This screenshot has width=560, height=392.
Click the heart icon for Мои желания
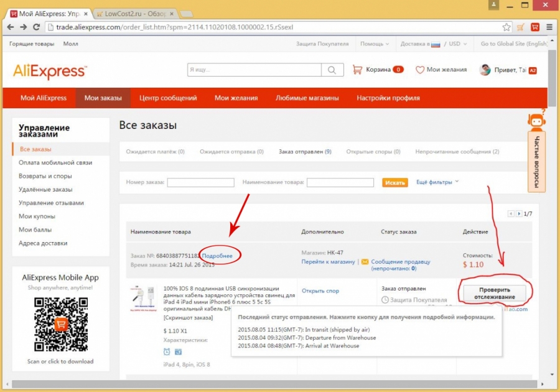coord(420,70)
